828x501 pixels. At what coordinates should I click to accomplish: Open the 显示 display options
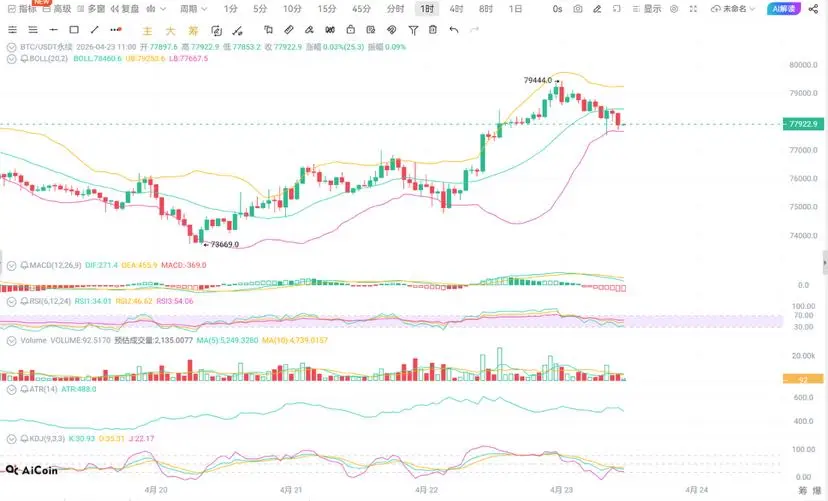click(647, 9)
